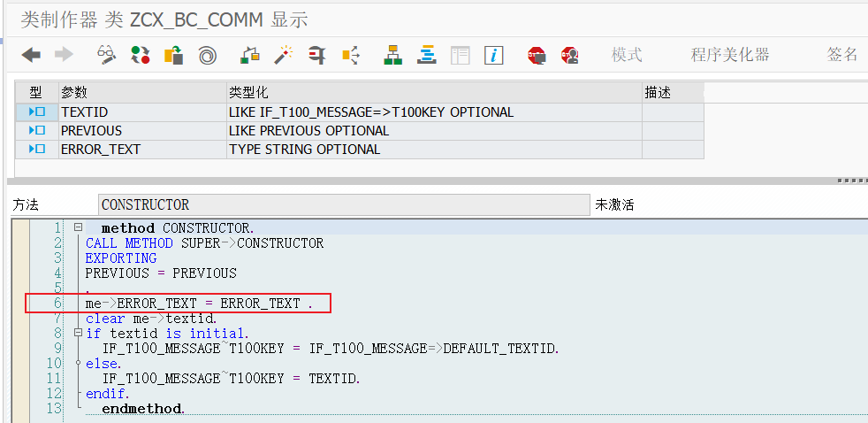Click the forward arrow icon
This screenshot has width=868, height=423.
pyautogui.click(x=65, y=54)
